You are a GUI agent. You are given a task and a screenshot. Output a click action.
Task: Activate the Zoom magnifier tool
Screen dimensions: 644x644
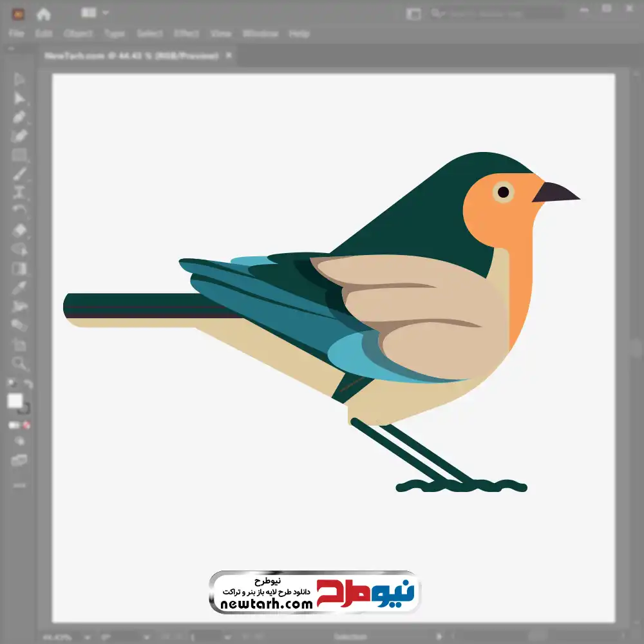tap(19, 363)
